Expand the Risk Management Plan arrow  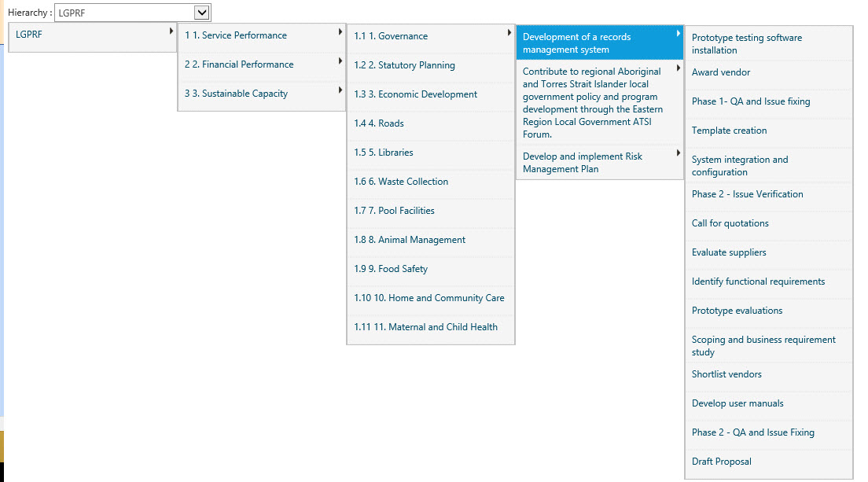(678, 153)
